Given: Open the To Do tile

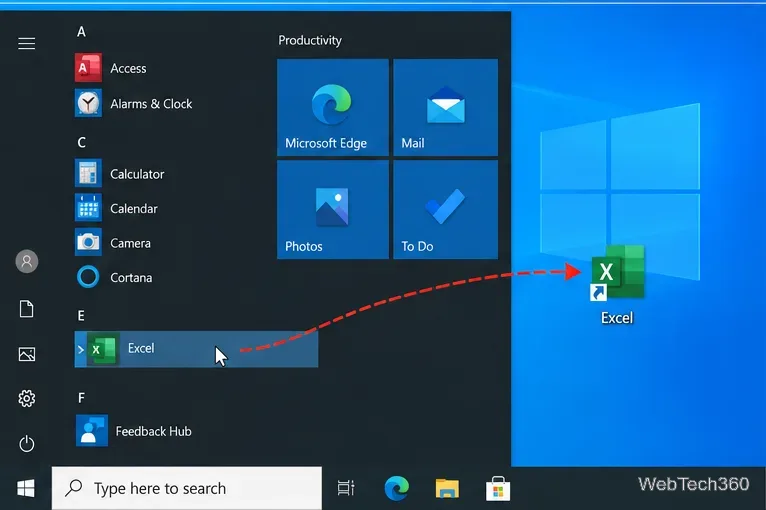Looking at the screenshot, I should (446, 210).
